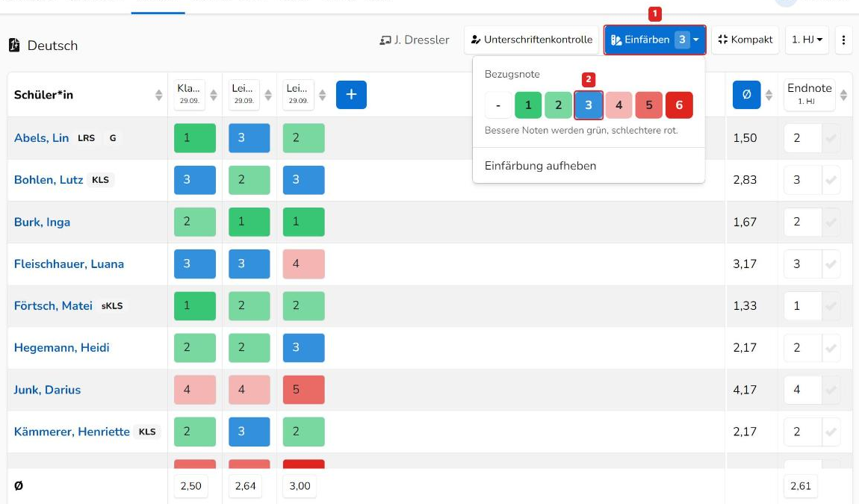Select reference grade 1 swatch
859x504 pixels.
coord(528,105)
